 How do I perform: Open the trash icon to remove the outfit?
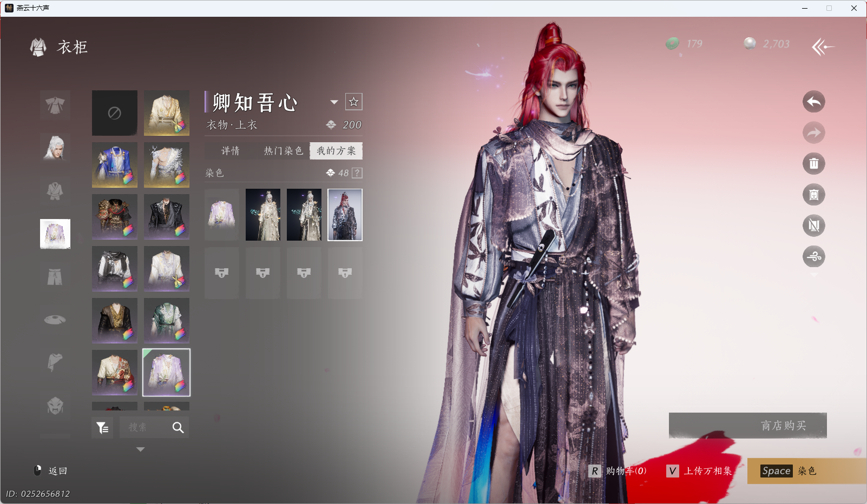tap(814, 163)
